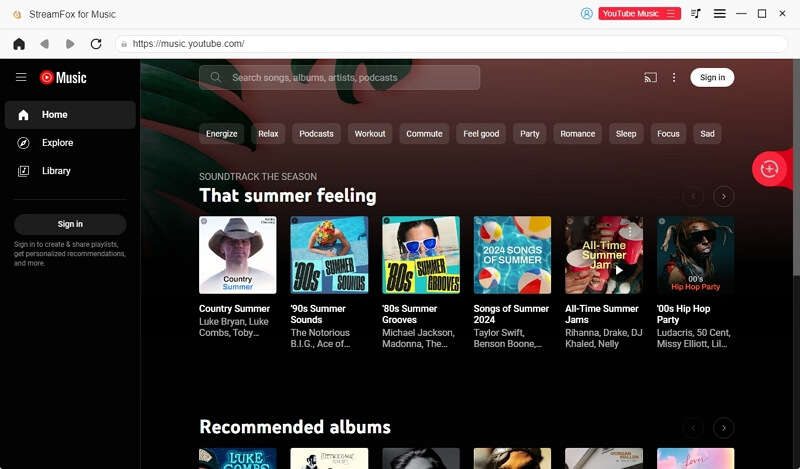Open the YouTube Music service switcher

click(x=639, y=14)
